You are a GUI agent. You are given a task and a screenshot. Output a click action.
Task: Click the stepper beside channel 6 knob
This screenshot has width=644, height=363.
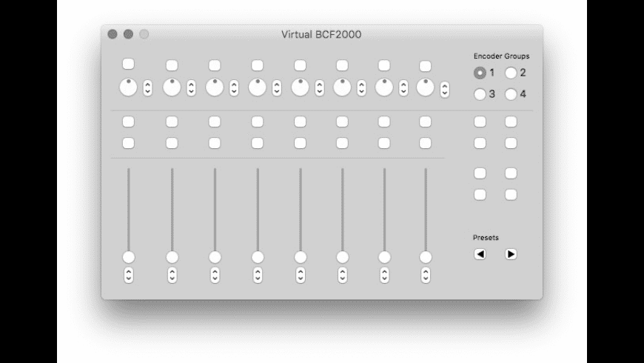click(361, 88)
